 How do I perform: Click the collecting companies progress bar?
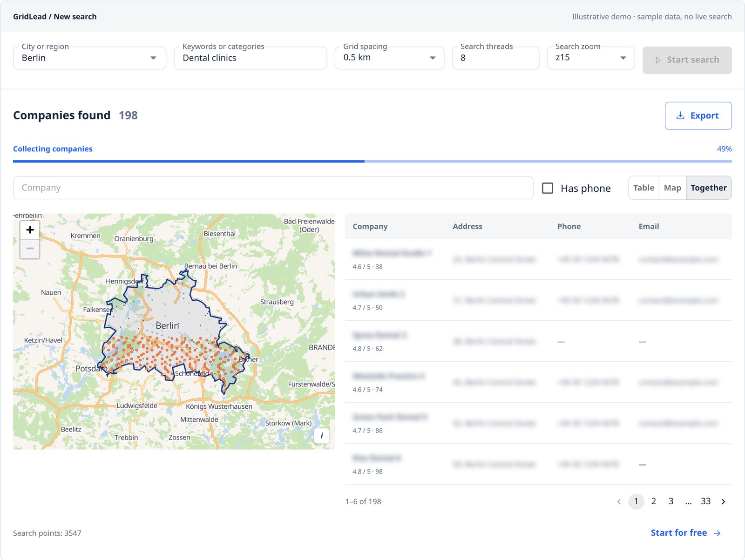click(x=372, y=162)
